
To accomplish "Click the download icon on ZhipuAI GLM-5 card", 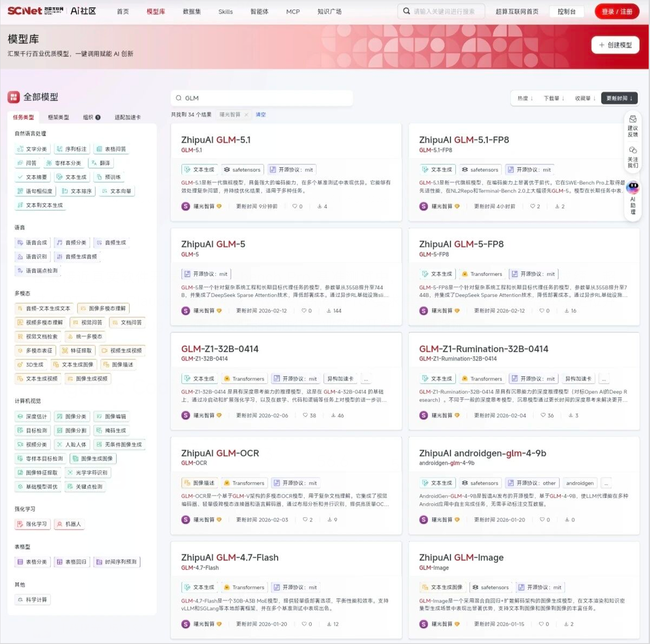I will [329, 311].
